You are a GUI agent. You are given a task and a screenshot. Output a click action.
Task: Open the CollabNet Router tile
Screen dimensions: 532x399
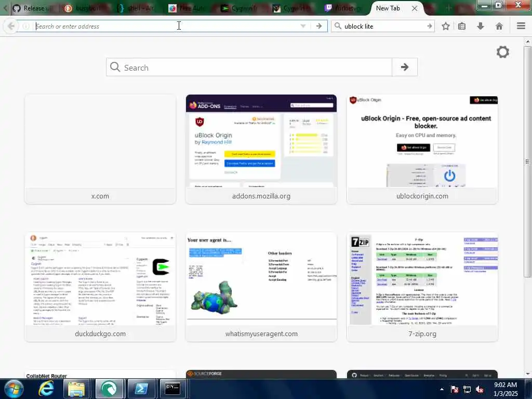100,374
